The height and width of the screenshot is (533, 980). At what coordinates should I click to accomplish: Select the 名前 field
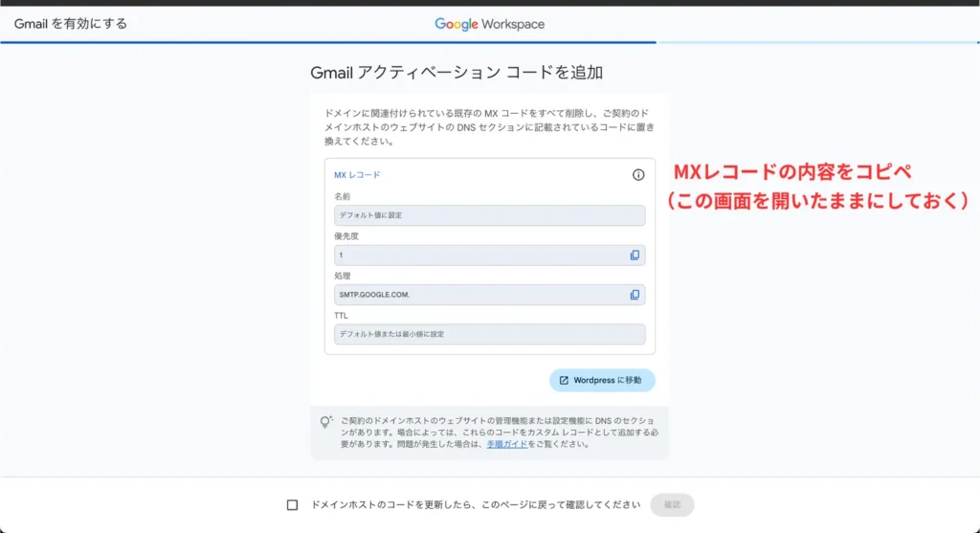coord(488,215)
